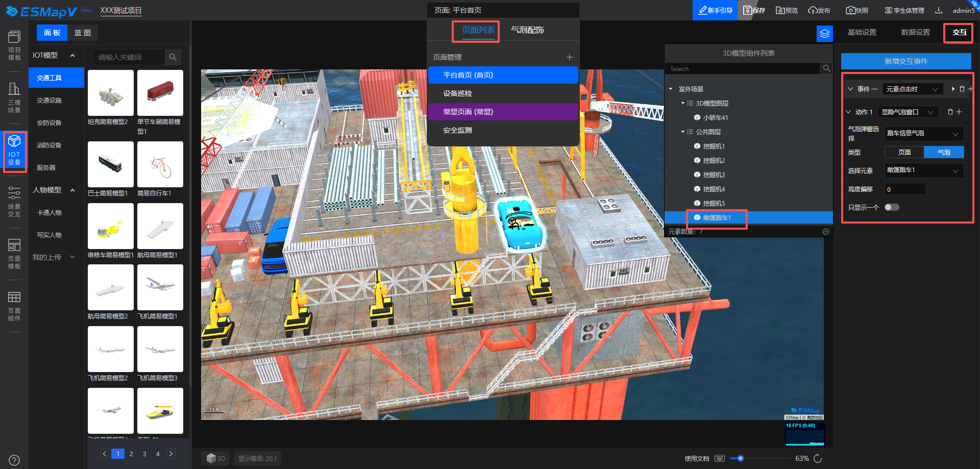Click the keyboard shortcuts icon in the status bar
980x469 pixels.
coord(720,458)
